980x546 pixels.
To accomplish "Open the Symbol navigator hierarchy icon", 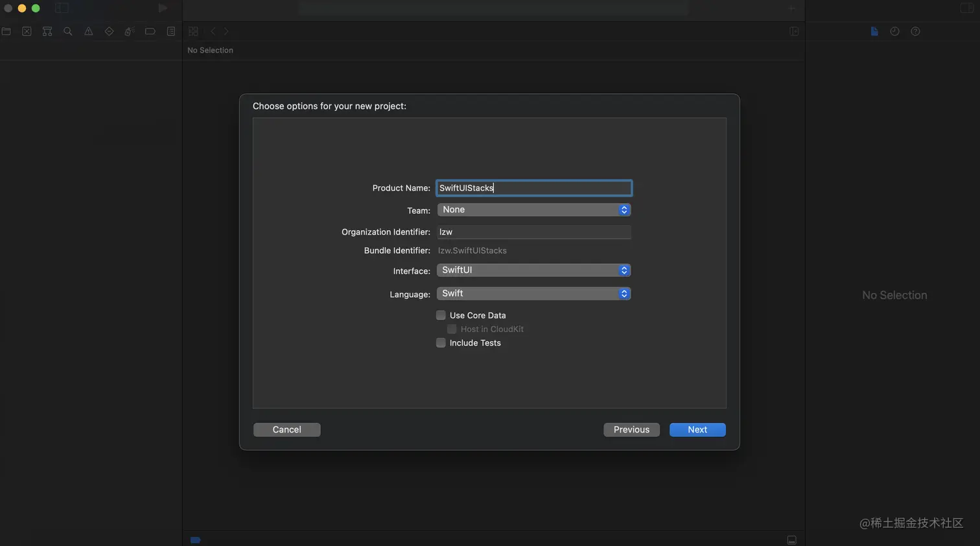I will (47, 31).
